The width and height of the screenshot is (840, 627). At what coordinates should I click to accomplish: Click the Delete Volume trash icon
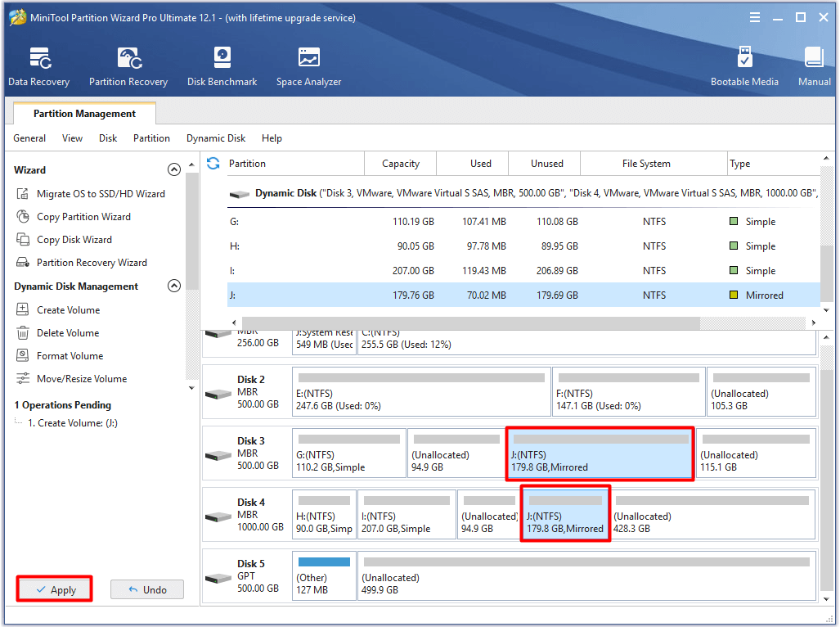(x=23, y=333)
